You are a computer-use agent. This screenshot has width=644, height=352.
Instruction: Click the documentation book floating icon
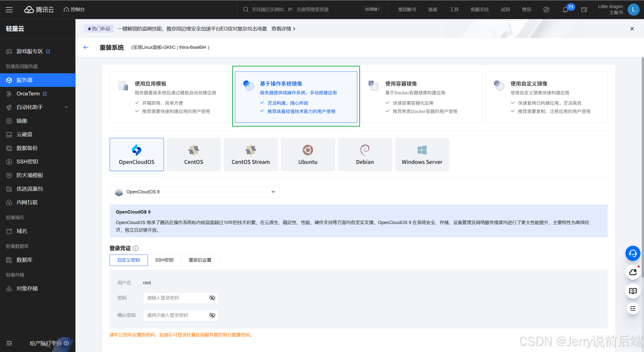tap(633, 291)
